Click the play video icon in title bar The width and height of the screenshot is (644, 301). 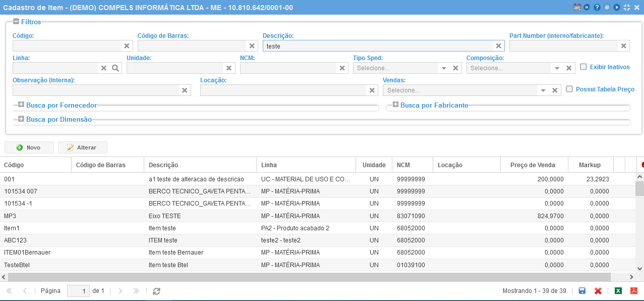tap(617, 8)
